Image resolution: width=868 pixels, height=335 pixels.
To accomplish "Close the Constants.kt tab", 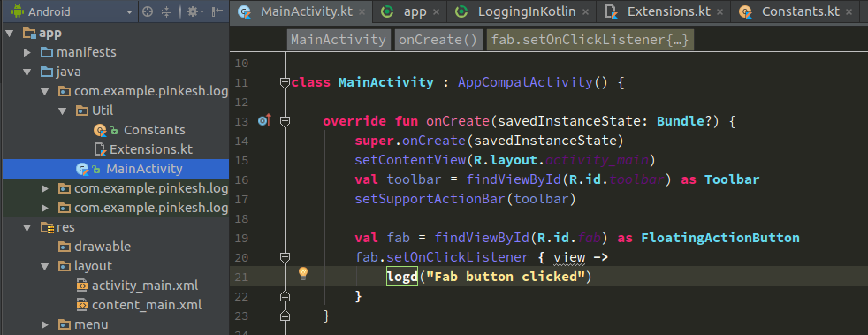I will tap(849, 12).
